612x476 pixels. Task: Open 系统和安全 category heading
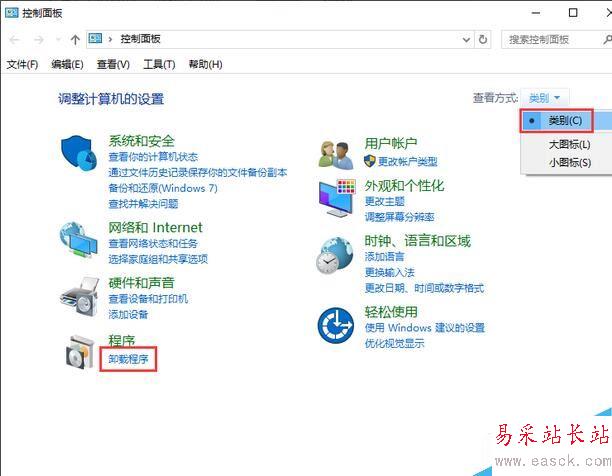[141, 140]
